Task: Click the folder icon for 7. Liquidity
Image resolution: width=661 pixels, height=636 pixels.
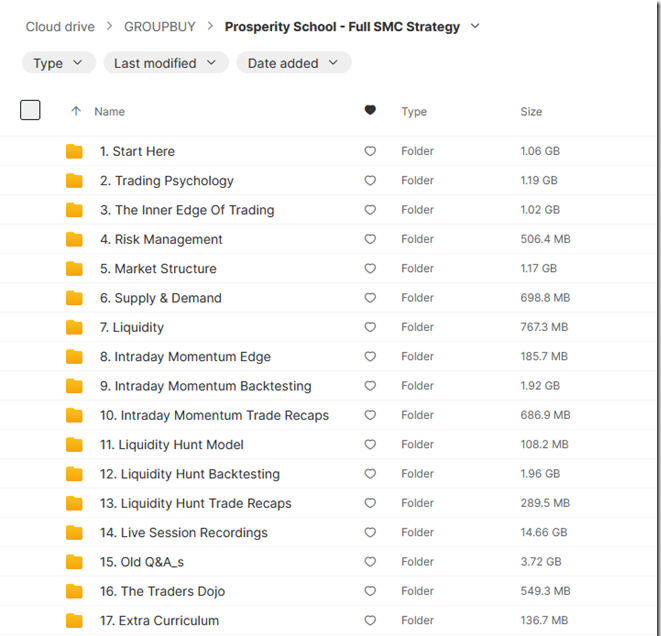Action: coord(74,328)
